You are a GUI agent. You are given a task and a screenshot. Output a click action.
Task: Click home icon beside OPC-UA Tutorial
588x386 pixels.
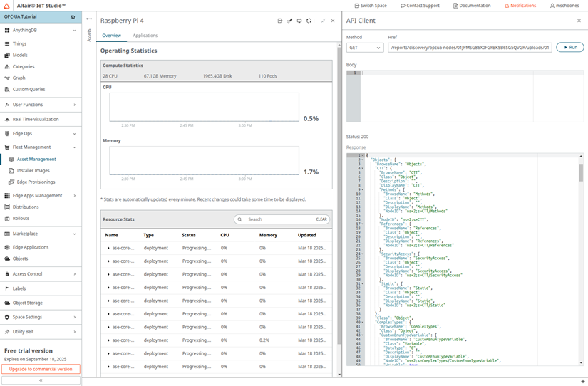tap(73, 17)
